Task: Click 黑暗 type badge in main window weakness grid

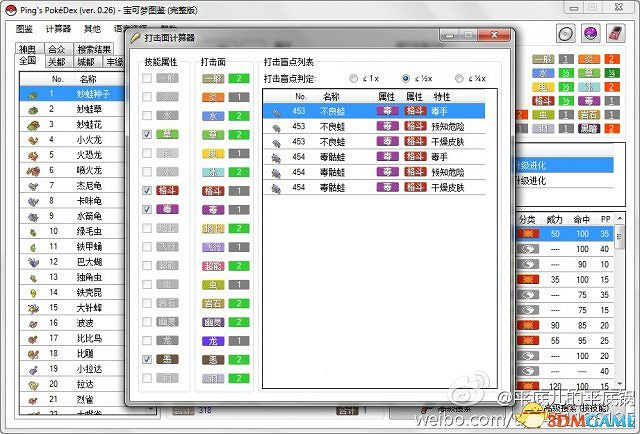Action: pos(589,128)
